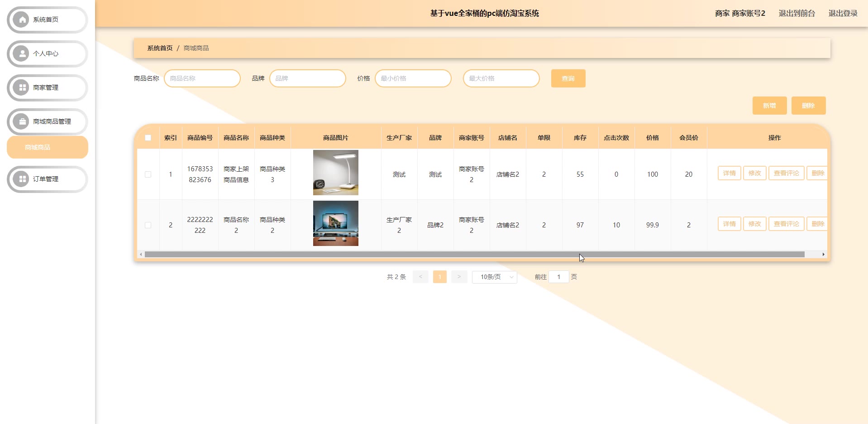Screen dimensions: 868x424
Task: Click the user icon beside 个人中心
Action: 21,53
